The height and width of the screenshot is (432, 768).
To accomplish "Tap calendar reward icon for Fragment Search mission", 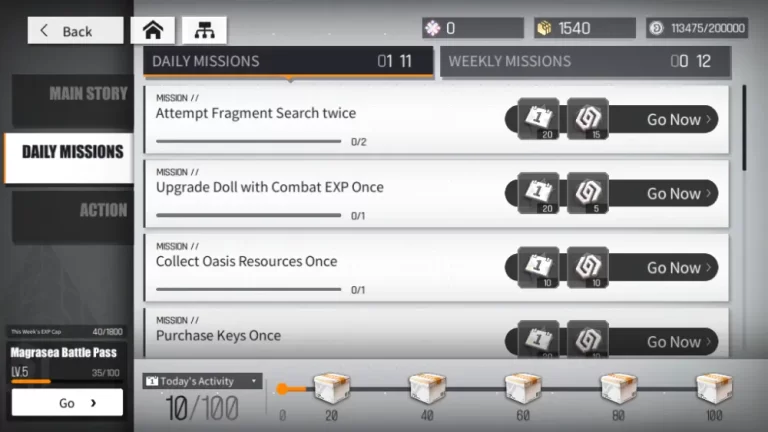I will [x=538, y=119].
